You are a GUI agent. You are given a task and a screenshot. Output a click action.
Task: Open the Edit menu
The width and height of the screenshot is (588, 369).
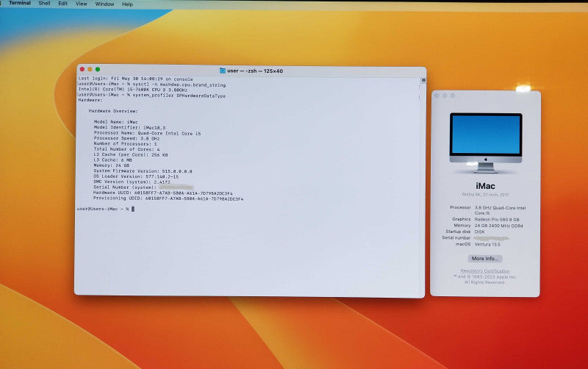63,4
